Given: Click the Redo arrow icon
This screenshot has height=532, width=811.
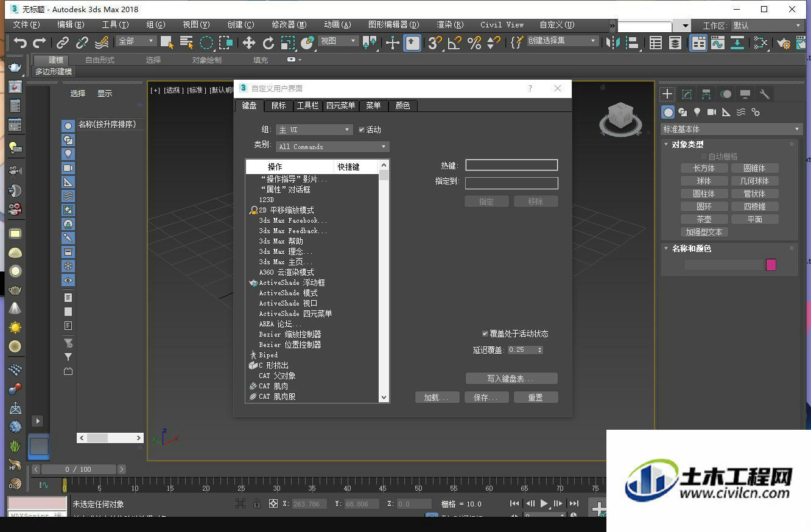Looking at the screenshot, I should [x=40, y=43].
